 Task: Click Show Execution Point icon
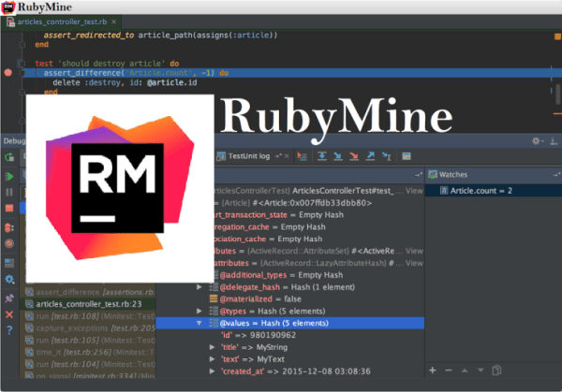click(x=302, y=156)
